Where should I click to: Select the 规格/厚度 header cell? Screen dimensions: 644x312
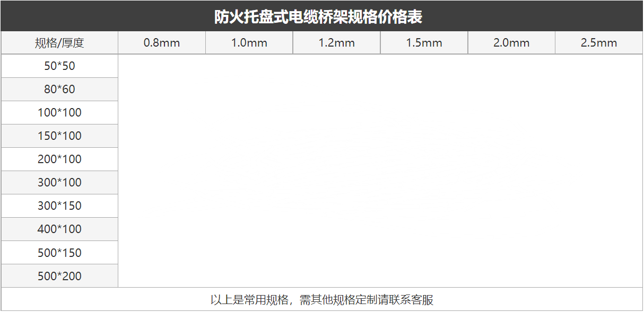pyautogui.click(x=59, y=43)
